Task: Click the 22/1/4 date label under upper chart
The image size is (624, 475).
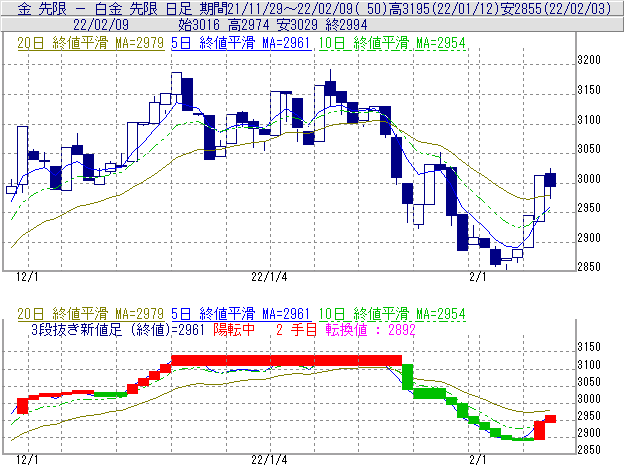Action: (x=269, y=276)
